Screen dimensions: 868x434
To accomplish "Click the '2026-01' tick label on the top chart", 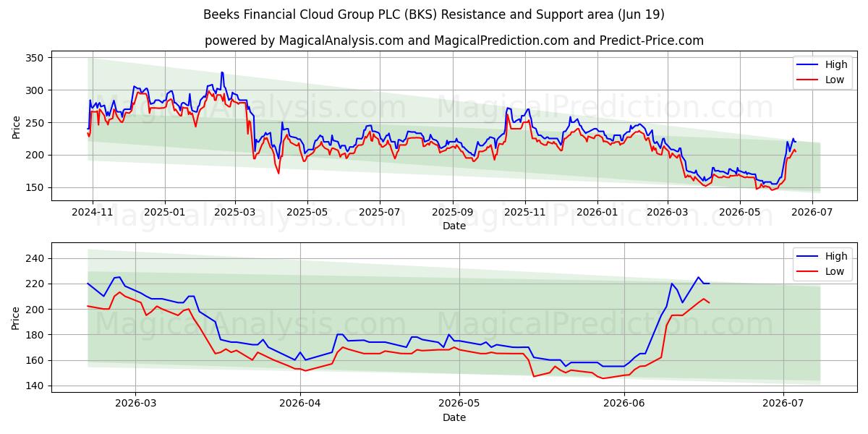I will 597,213.
